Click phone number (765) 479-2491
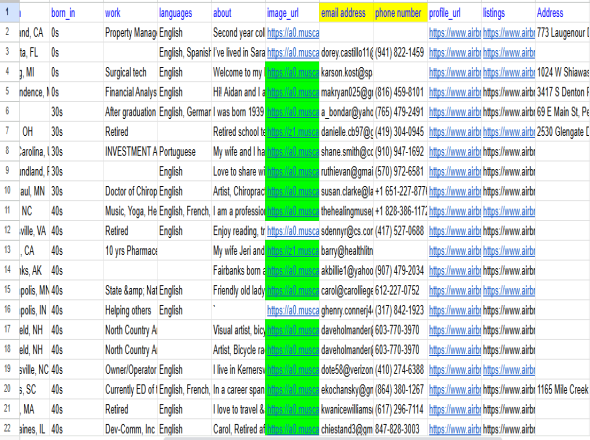This screenshot has width=590, height=440. (x=400, y=112)
